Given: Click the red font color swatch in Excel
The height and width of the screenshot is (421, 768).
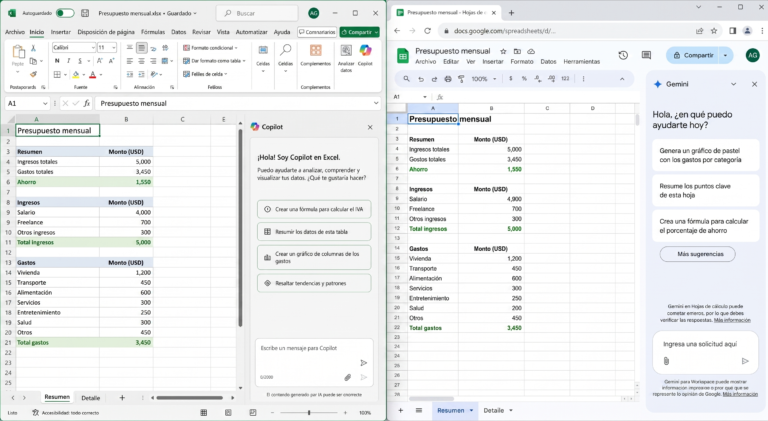Looking at the screenshot, I should click(93, 75).
